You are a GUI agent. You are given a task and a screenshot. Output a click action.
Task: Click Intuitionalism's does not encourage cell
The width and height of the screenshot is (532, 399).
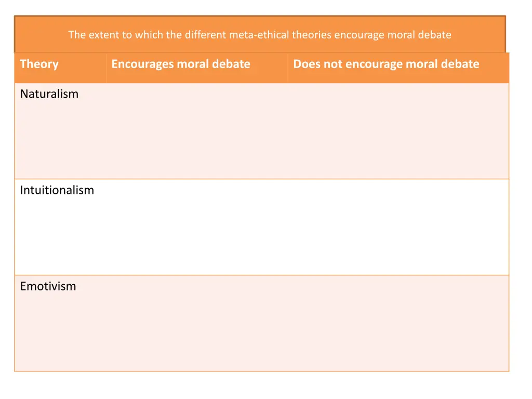tap(398, 227)
